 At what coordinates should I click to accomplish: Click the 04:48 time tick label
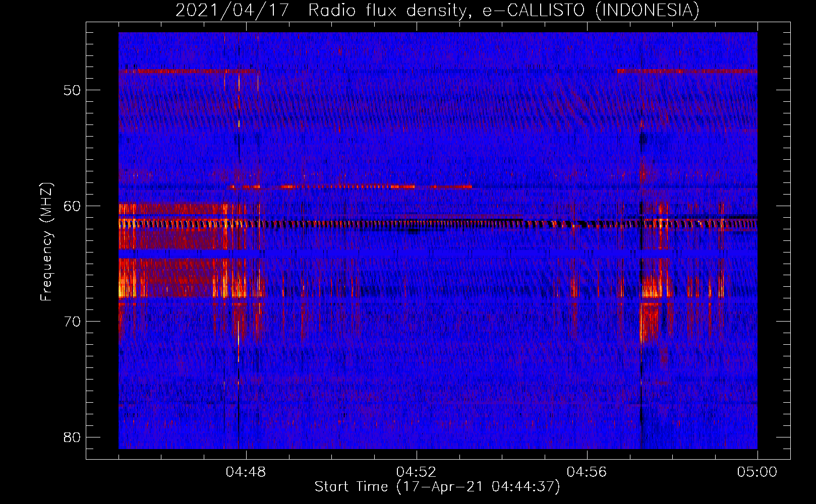[x=246, y=472]
